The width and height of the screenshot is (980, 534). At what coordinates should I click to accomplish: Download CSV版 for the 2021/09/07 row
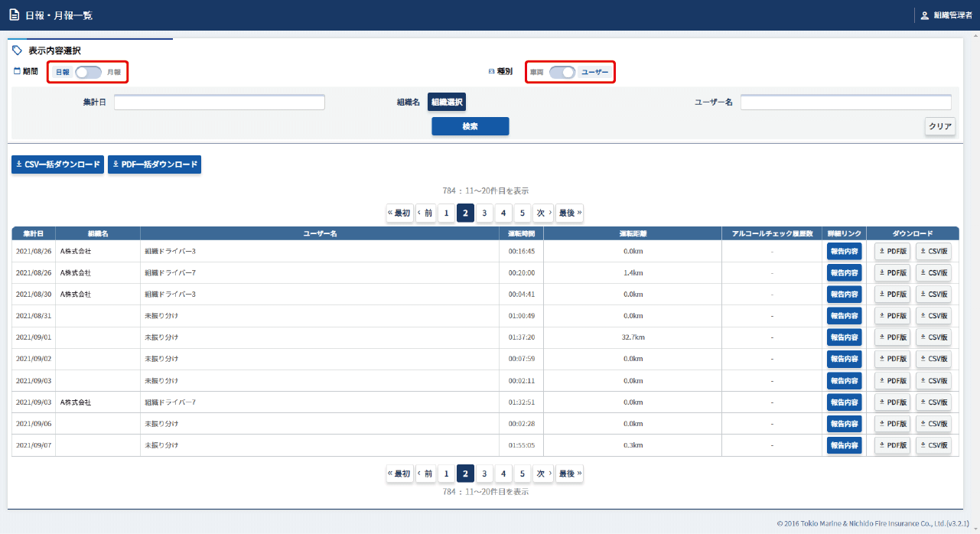pyautogui.click(x=933, y=445)
